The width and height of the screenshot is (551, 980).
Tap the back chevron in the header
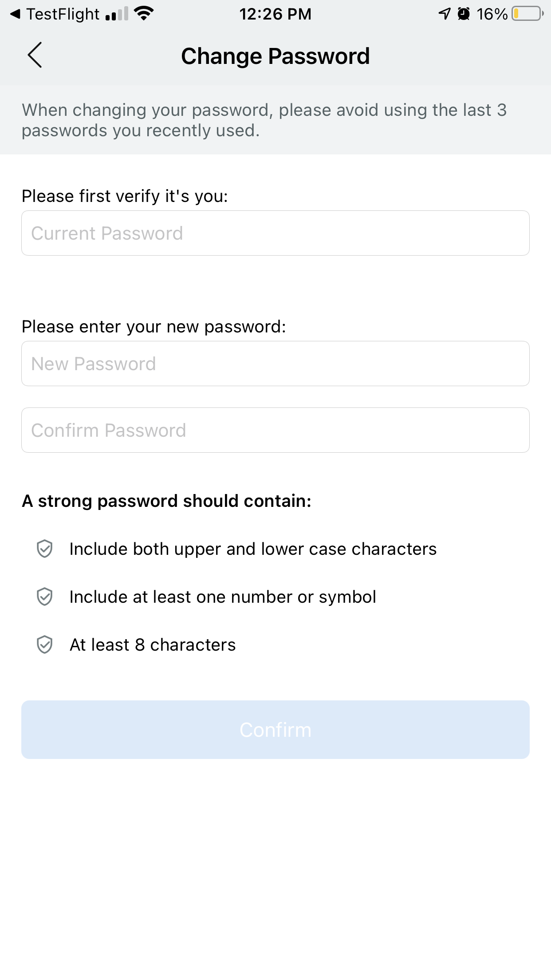click(35, 55)
